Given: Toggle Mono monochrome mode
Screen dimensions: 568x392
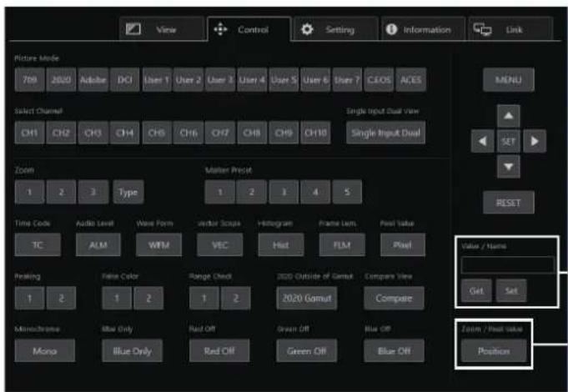Looking at the screenshot, I should 45,350.
